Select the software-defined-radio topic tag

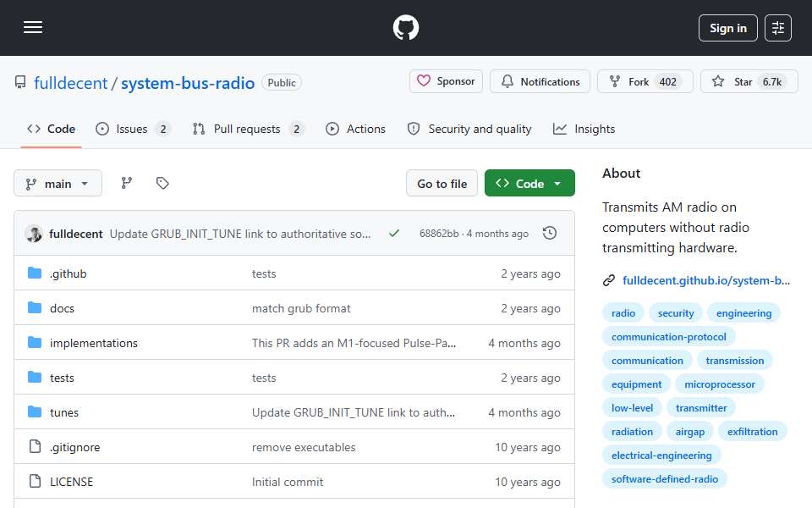(665, 479)
